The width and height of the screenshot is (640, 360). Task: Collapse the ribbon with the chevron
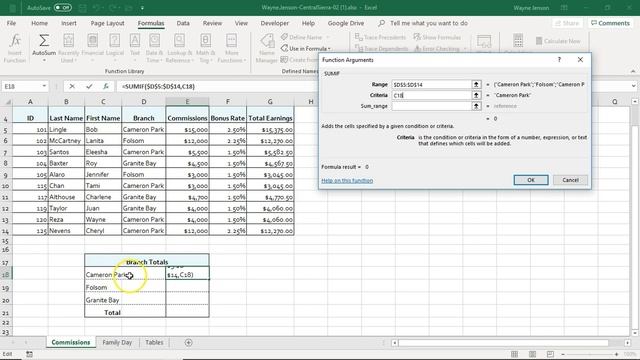click(633, 71)
